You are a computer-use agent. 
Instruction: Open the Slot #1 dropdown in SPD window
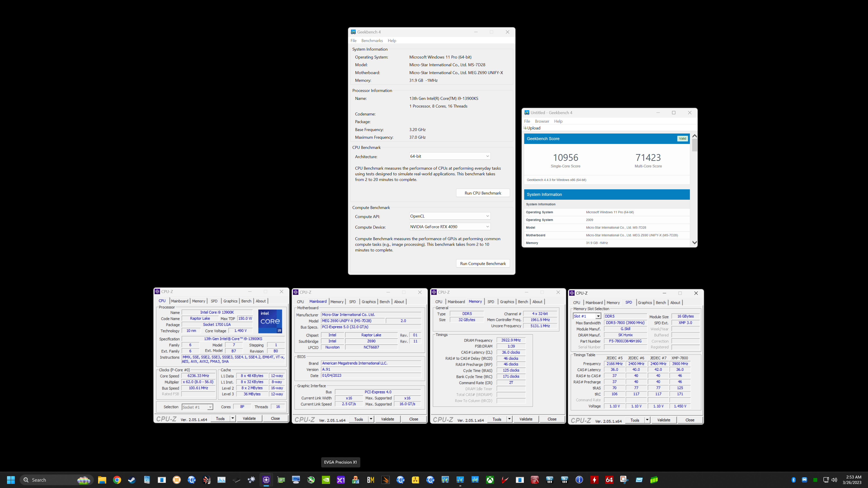(587, 316)
